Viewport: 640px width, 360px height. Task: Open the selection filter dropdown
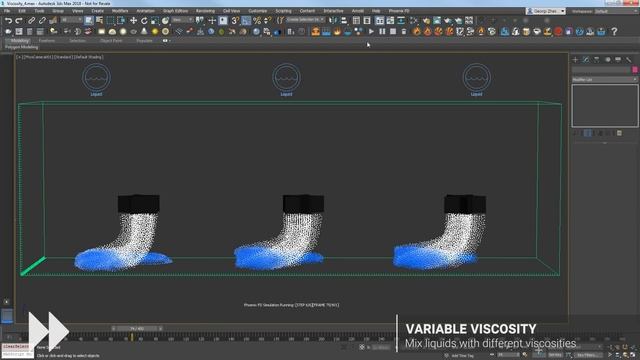[72, 20]
